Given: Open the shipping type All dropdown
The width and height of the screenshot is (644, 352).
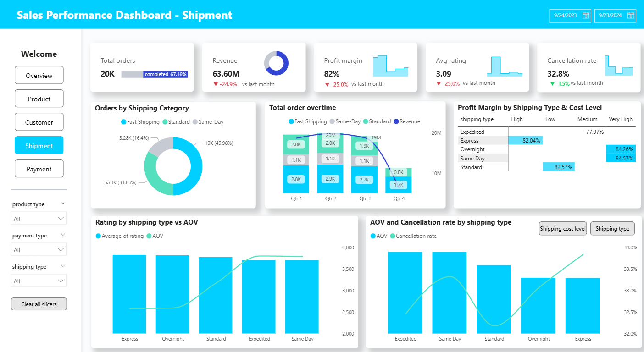Looking at the screenshot, I should (x=39, y=281).
